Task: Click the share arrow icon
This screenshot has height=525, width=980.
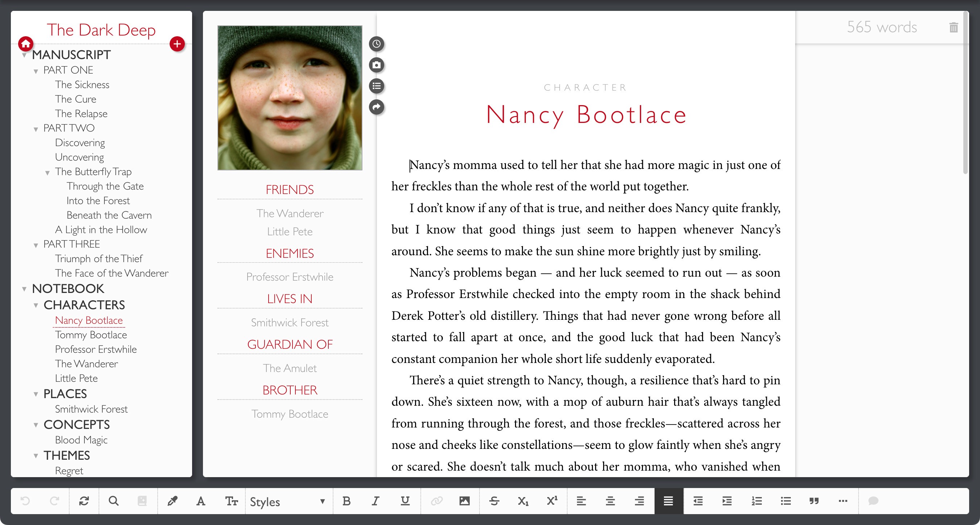Action: (376, 107)
